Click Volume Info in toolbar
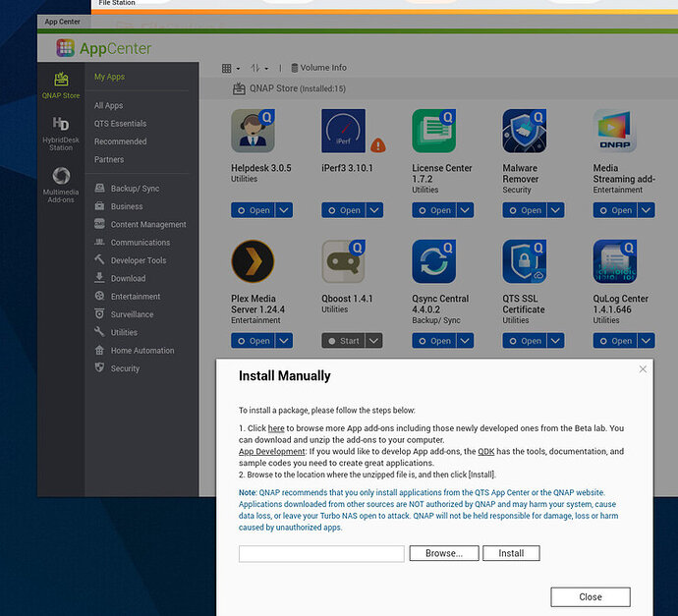 click(x=318, y=68)
